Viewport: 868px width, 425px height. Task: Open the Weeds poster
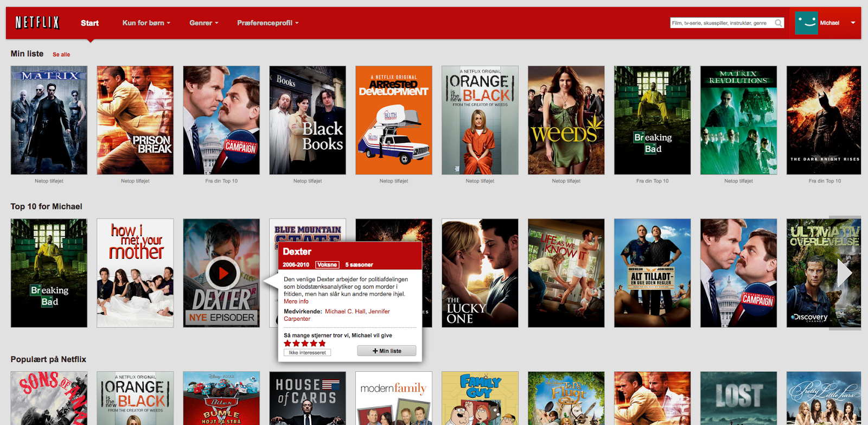pyautogui.click(x=566, y=120)
